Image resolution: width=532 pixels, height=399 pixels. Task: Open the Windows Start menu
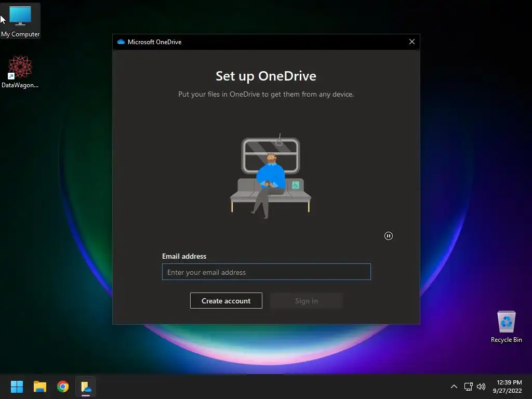(17, 387)
